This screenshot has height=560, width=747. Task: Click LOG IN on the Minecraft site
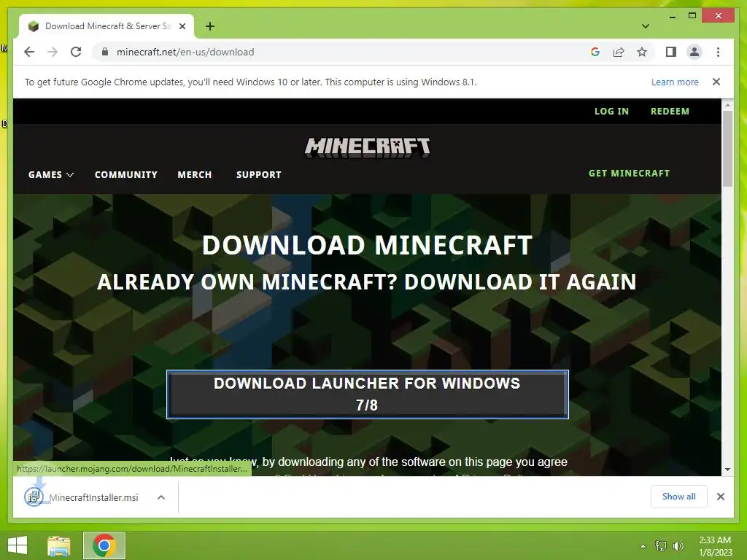pyautogui.click(x=611, y=112)
